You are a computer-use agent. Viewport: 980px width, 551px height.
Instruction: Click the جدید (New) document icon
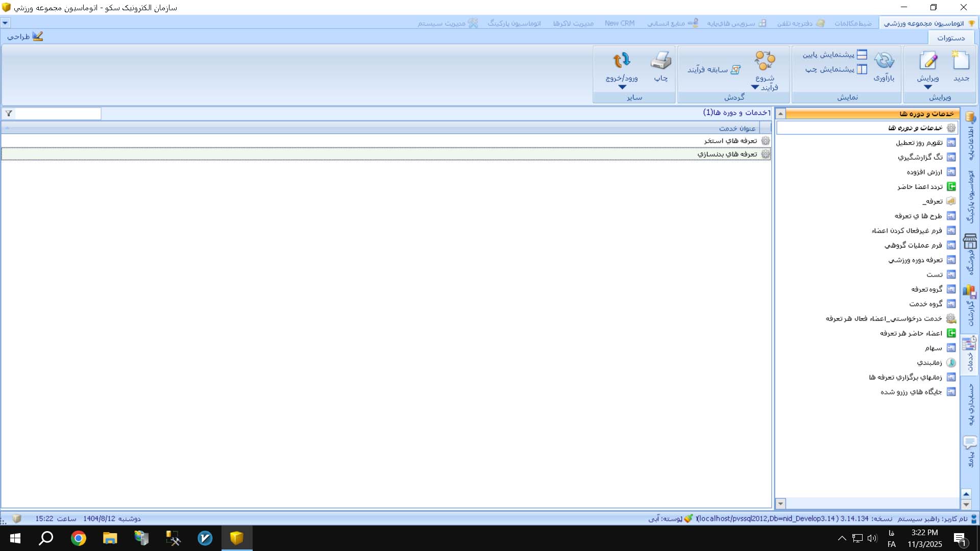pos(961,61)
